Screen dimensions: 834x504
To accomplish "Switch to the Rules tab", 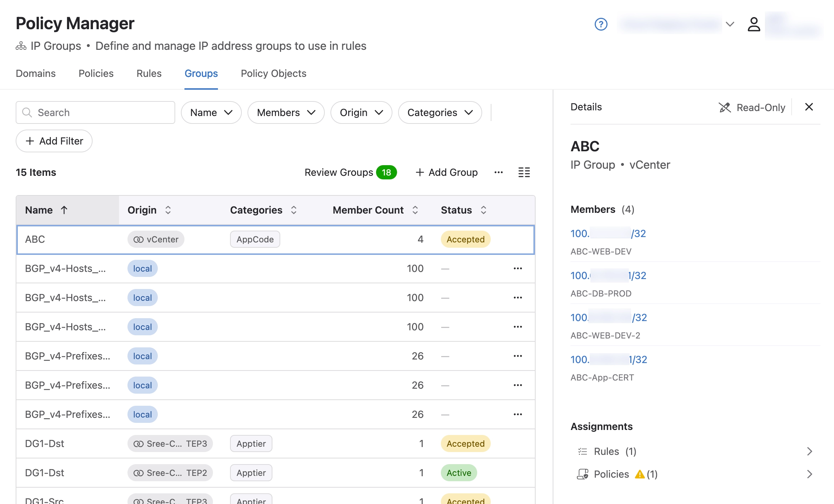I will coord(149,73).
